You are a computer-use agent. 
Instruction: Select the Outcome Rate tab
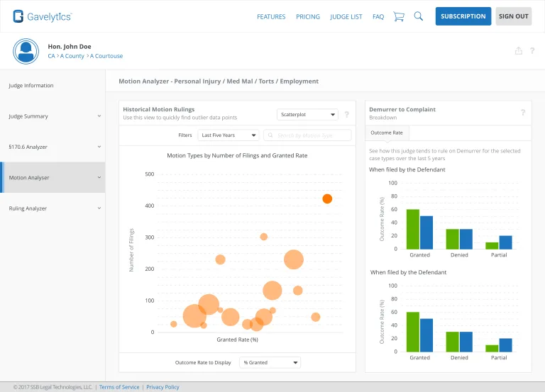click(387, 133)
